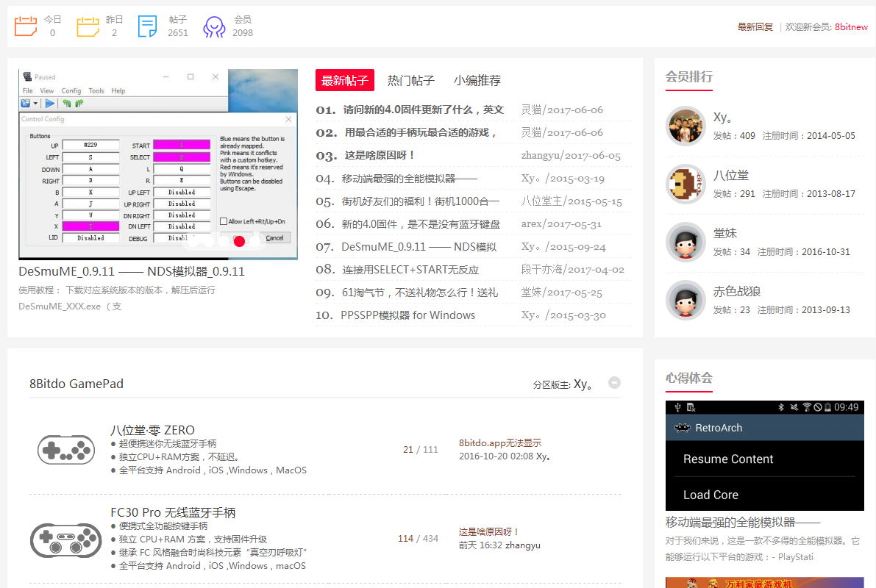876x588 pixels.
Task: Open the DeSmuME control config slideshow image
Action: [x=158, y=164]
